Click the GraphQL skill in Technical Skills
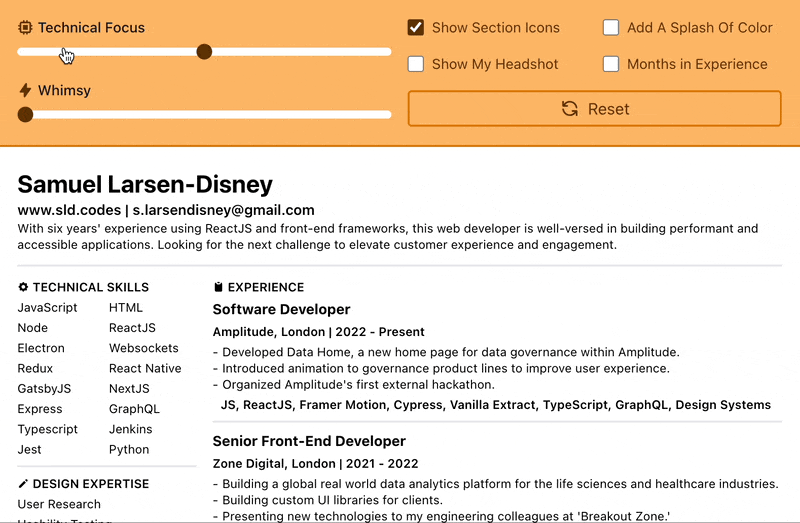Screen dimensions: 800x523 pyautogui.click(x=135, y=409)
